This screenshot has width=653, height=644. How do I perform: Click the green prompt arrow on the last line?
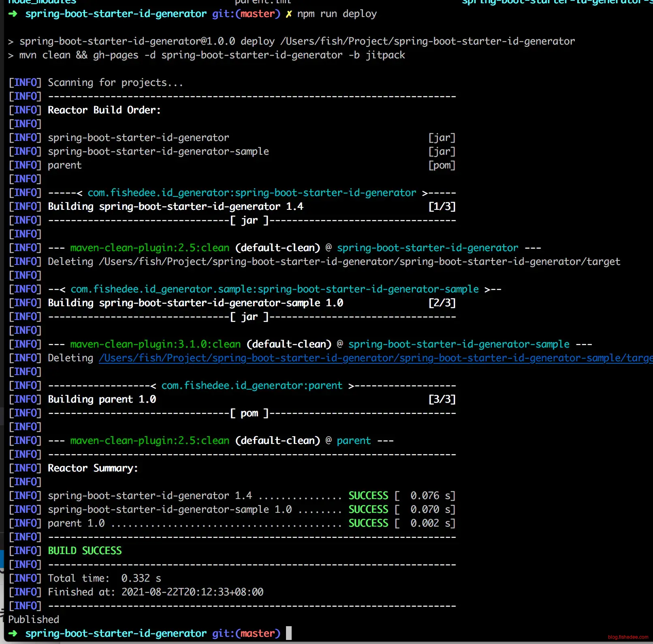point(13,633)
